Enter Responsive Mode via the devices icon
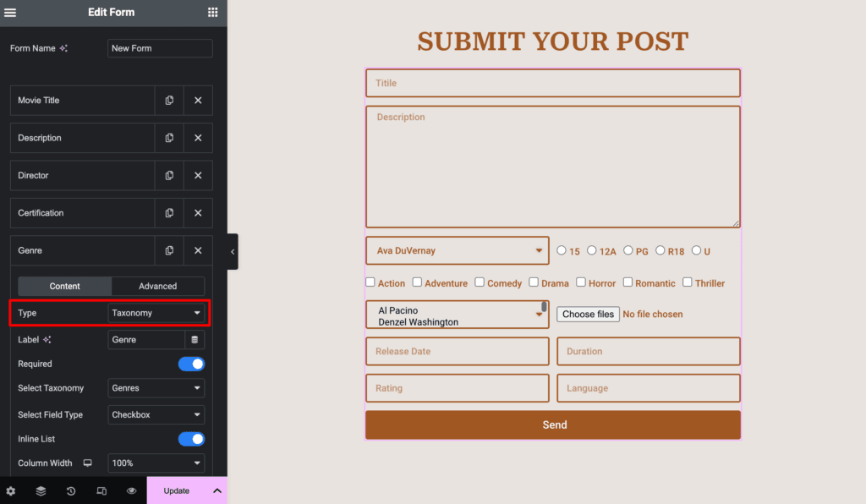Viewport: 866px width, 504px height. coord(101,490)
